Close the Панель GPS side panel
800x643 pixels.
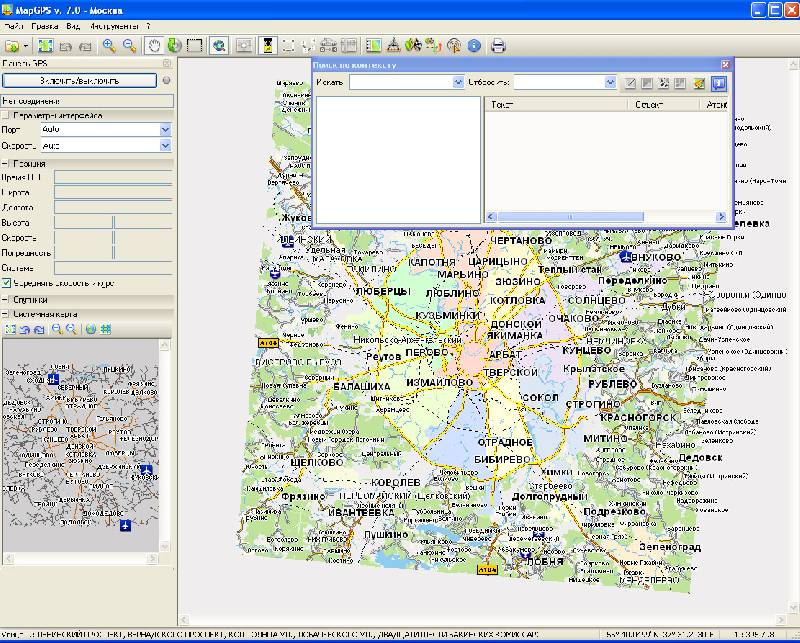pos(166,63)
